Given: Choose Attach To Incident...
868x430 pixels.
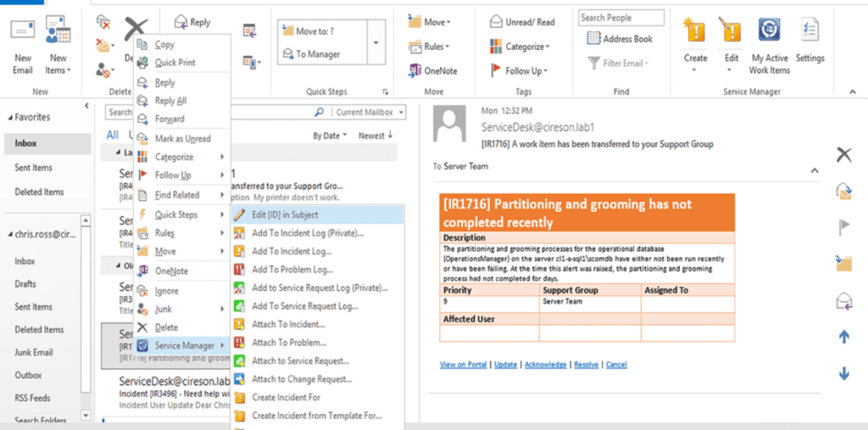Looking at the screenshot, I should pyautogui.click(x=318, y=324).
